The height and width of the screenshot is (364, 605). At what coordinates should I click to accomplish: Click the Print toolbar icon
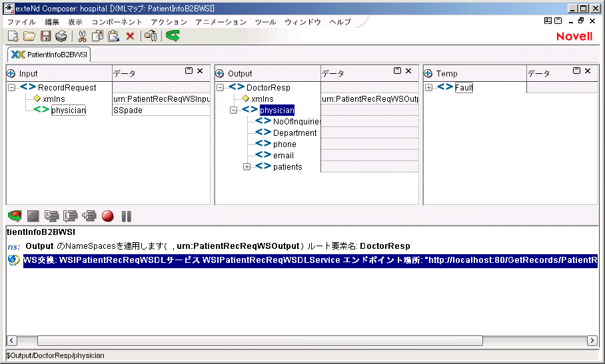tap(61, 36)
